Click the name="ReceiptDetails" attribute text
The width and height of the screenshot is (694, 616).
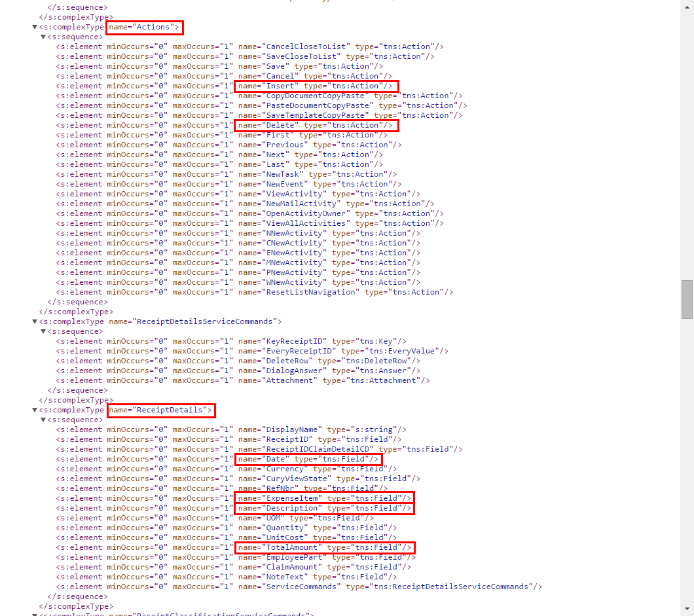pos(160,410)
